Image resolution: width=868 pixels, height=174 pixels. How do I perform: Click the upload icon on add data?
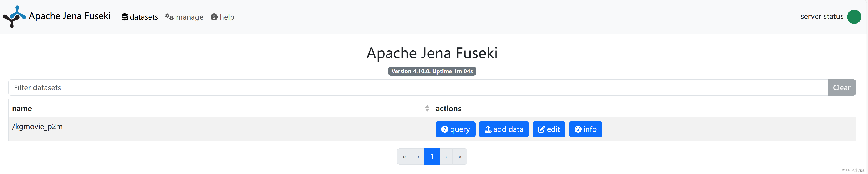(x=488, y=129)
